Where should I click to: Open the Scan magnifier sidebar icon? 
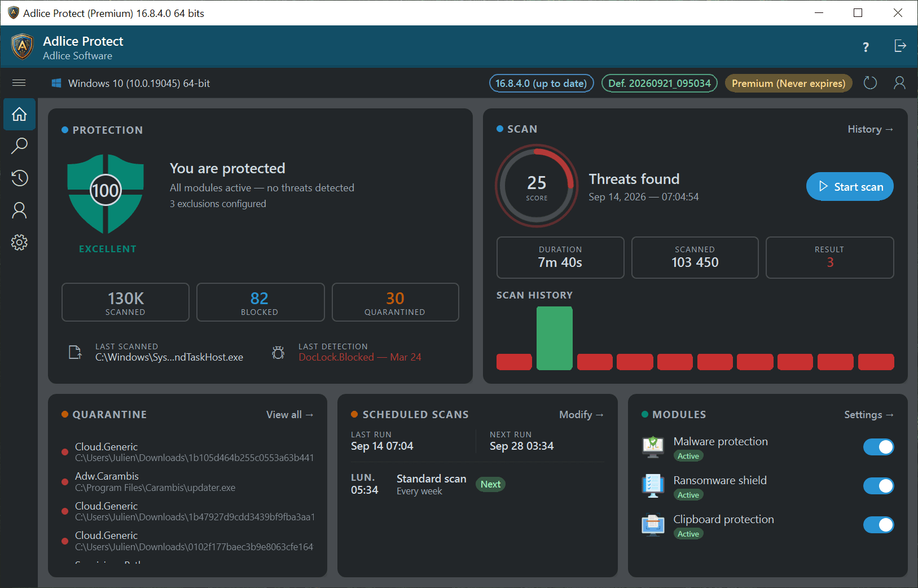pos(19,146)
